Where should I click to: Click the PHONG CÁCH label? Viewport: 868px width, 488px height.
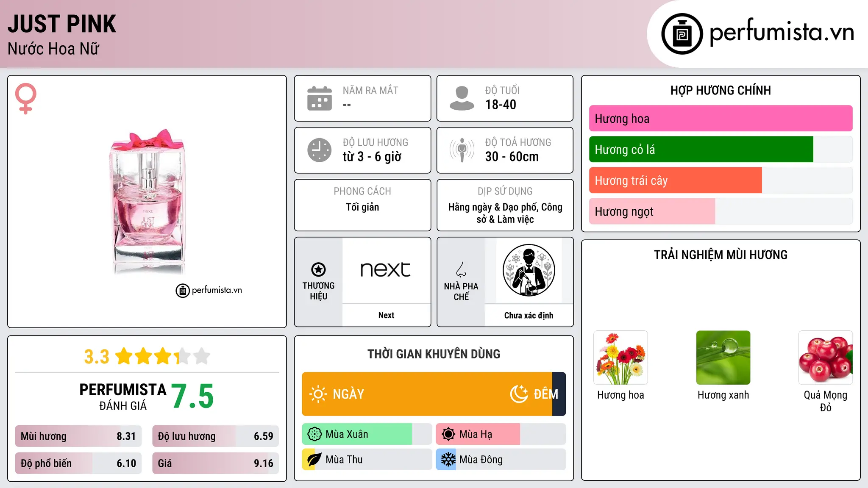point(362,191)
